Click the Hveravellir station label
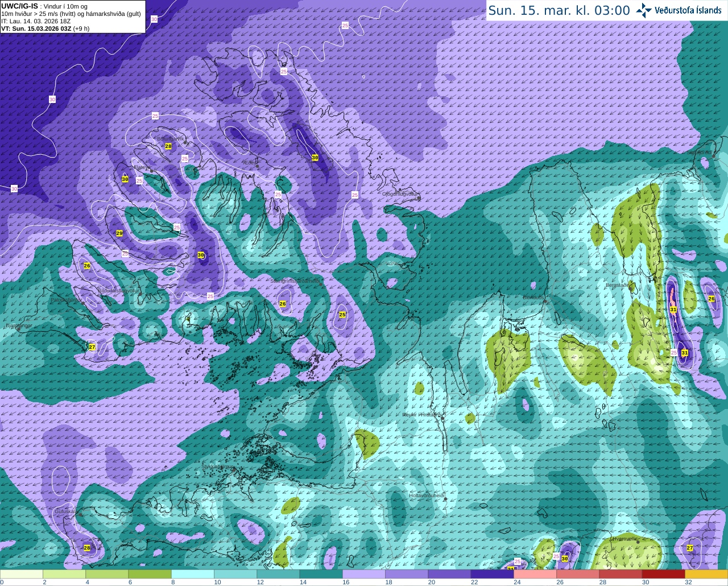 (625, 538)
